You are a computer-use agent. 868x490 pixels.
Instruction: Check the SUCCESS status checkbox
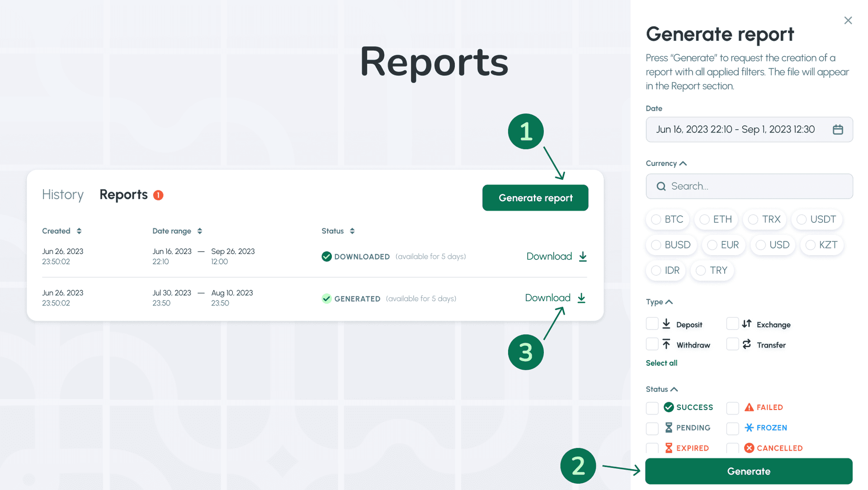coord(652,408)
